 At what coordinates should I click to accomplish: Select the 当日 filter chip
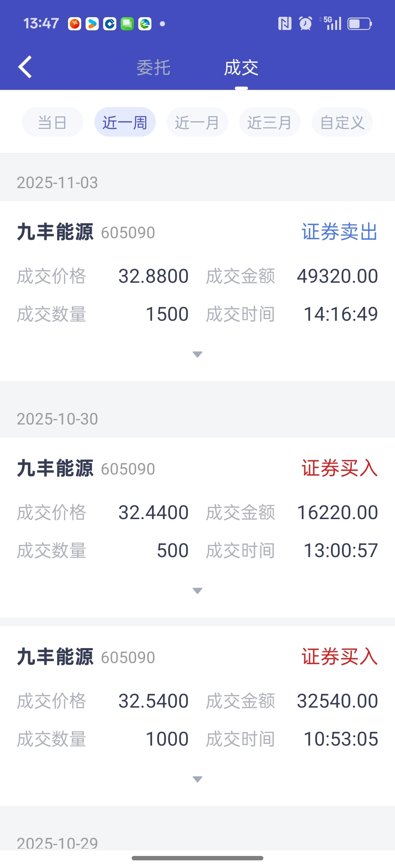tap(52, 122)
